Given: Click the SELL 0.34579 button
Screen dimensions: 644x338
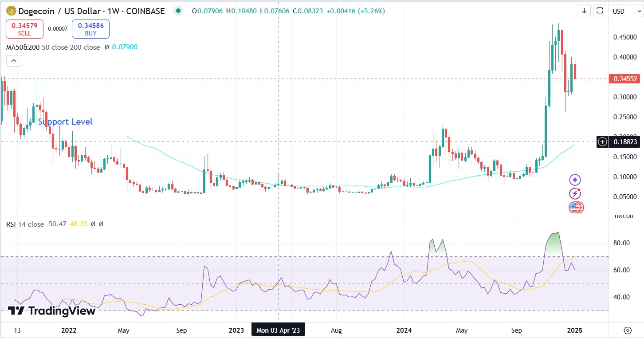Looking at the screenshot, I should (24, 29).
